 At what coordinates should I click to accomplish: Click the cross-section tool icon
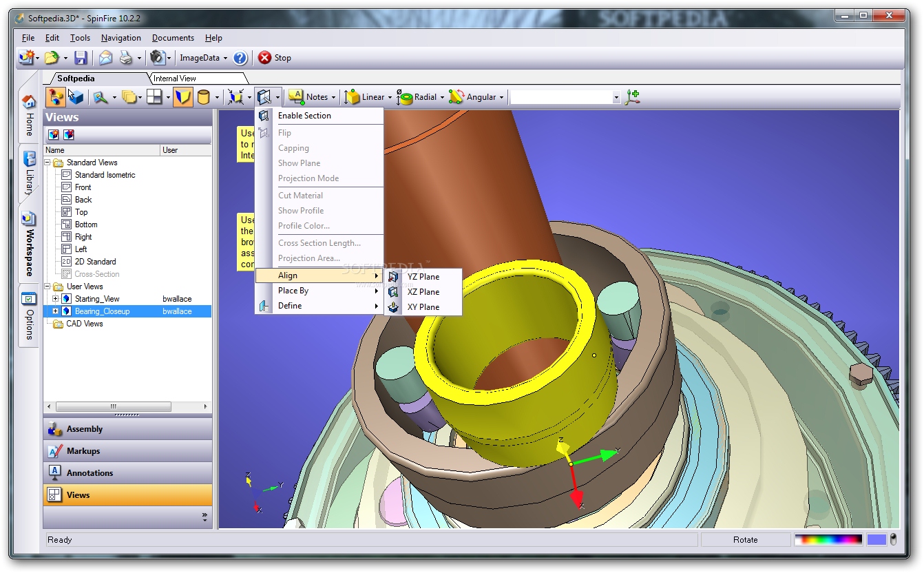(x=264, y=97)
